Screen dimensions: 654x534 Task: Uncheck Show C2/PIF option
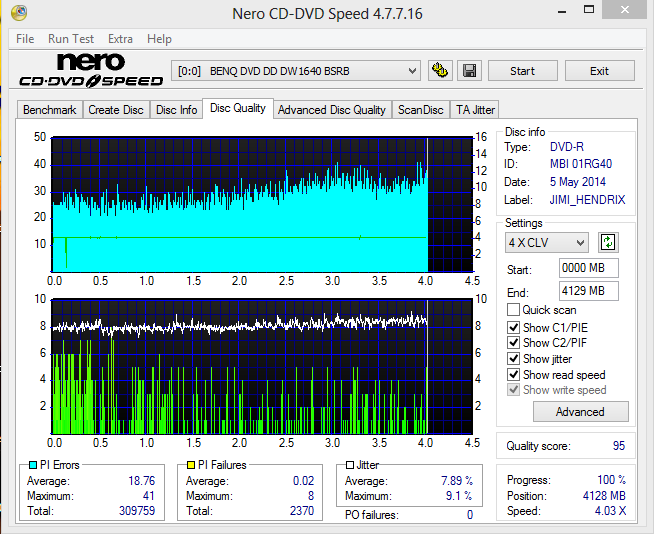[x=513, y=343]
